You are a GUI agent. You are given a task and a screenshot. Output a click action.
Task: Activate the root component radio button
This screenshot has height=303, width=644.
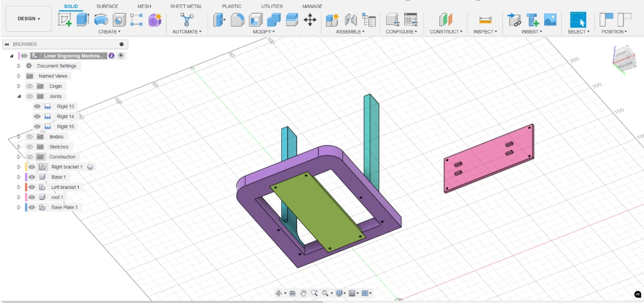click(121, 56)
